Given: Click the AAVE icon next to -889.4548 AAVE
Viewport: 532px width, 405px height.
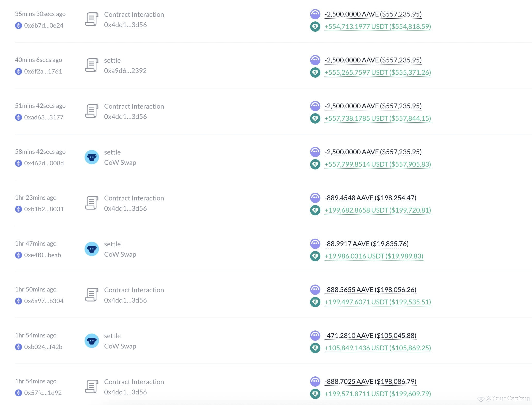Looking at the screenshot, I should [315, 198].
